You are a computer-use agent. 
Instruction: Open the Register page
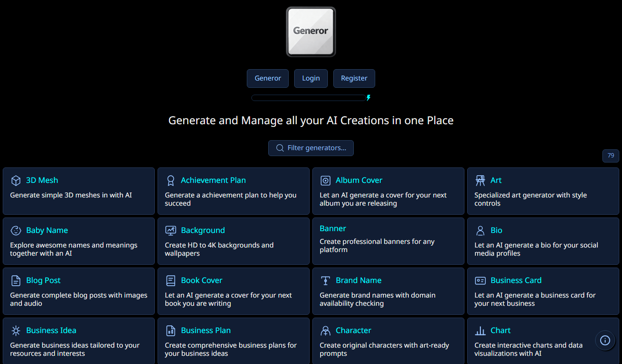(x=354, y=78)
